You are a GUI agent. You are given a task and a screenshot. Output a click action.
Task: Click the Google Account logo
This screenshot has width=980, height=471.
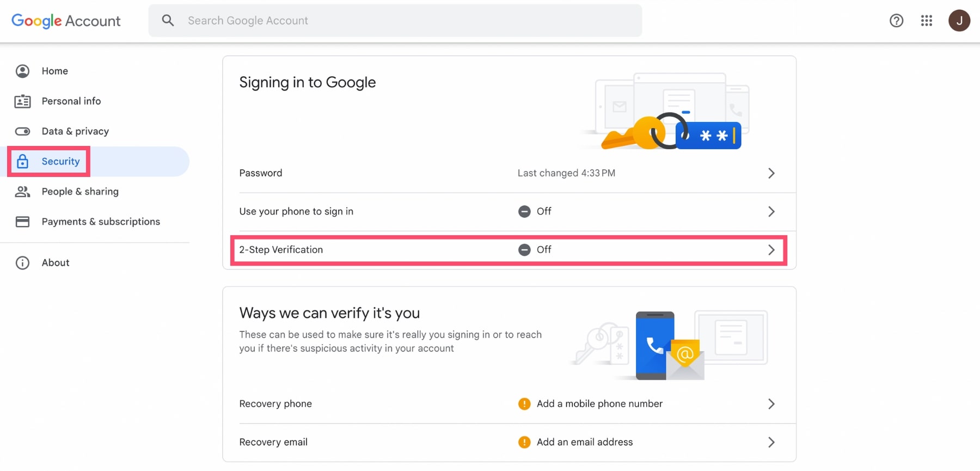pos(66,21)
